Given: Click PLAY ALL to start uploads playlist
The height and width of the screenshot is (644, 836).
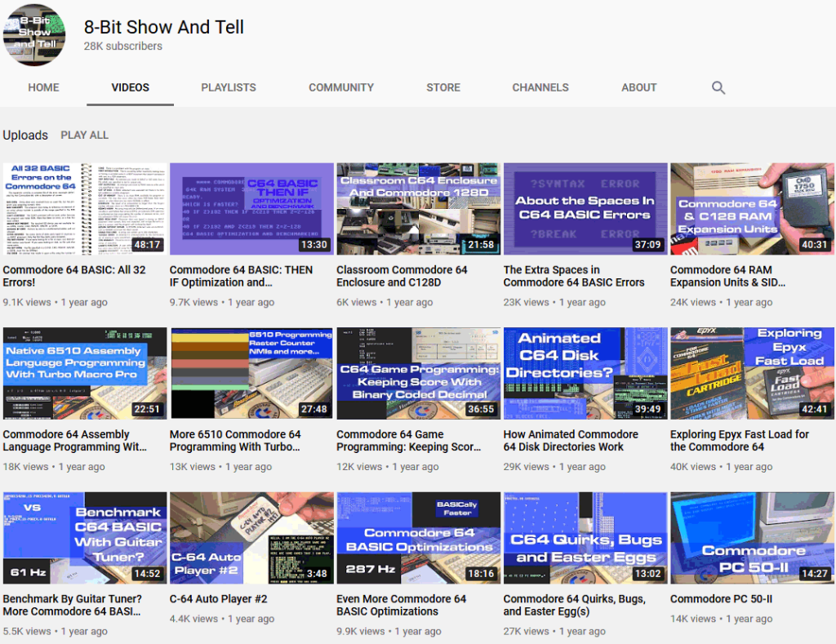Looking at the screenshot, I should click(x=84, y=135).
